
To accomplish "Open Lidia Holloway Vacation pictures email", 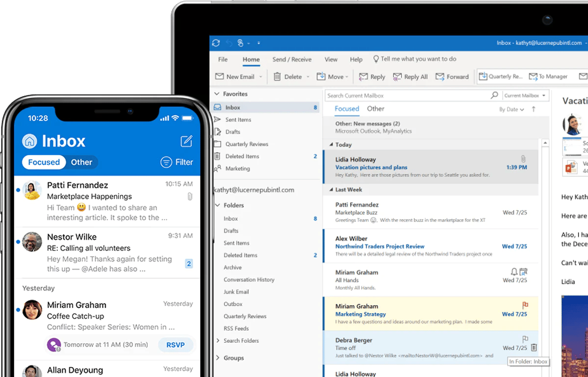I will (x=431, y=167).
